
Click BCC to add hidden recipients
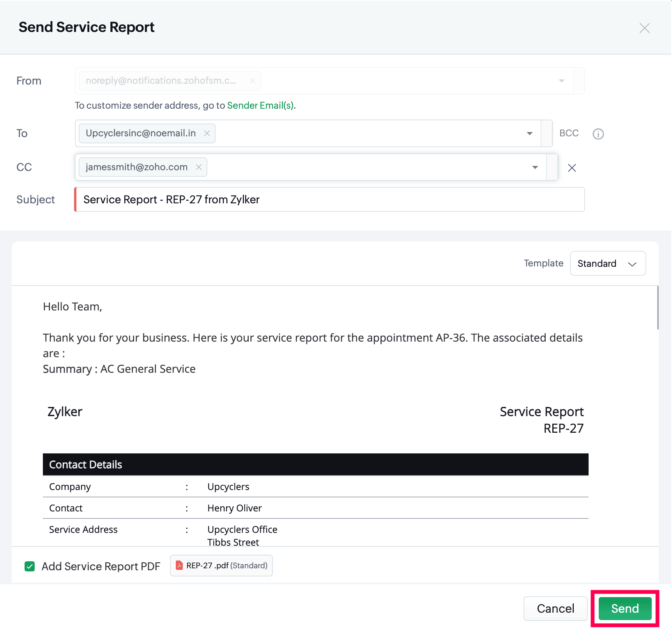[x=569, y=133]
